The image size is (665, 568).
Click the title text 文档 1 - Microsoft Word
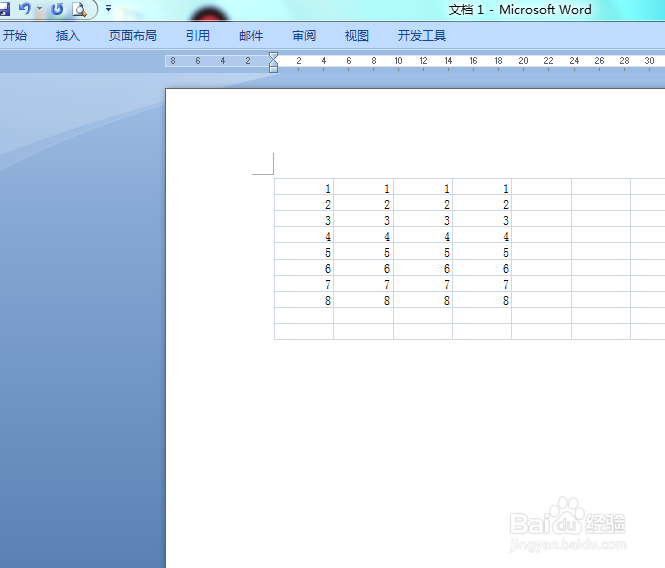pos(520,9)
